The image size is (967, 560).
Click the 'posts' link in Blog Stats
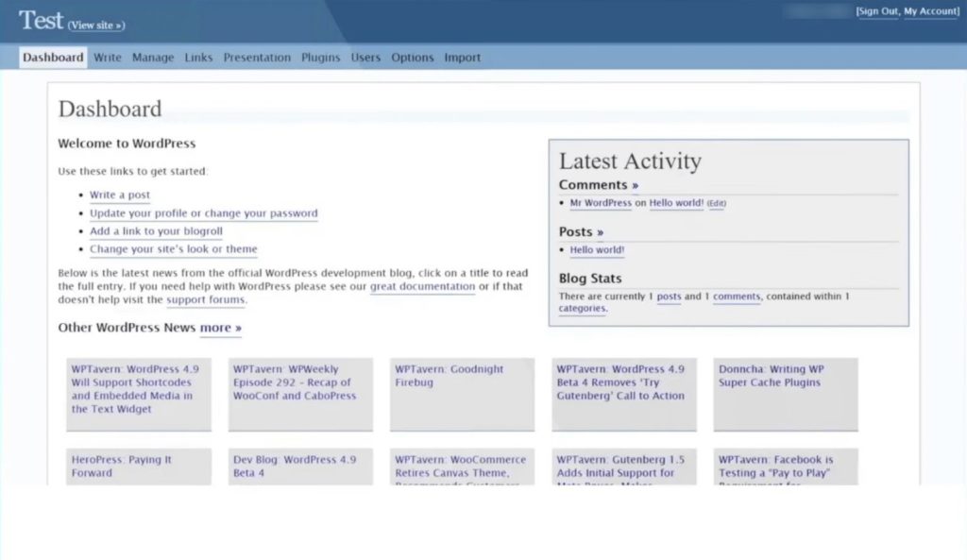point(670,297)
